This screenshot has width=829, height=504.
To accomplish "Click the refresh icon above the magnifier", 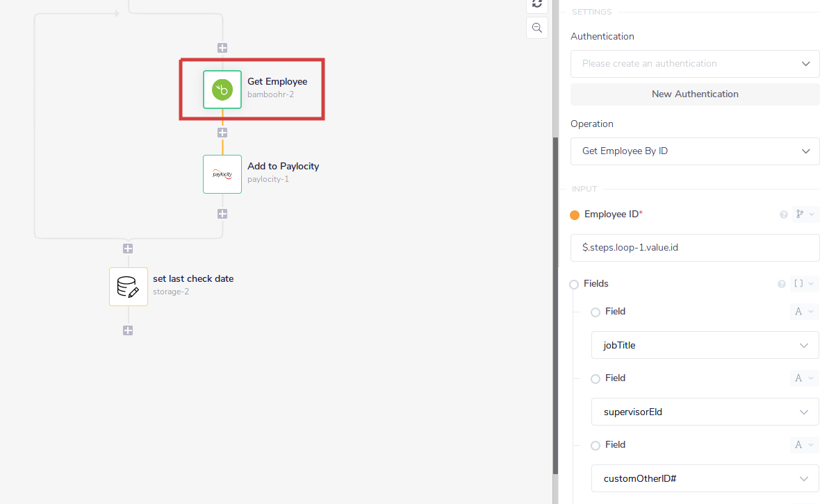I will coord(536,4).
